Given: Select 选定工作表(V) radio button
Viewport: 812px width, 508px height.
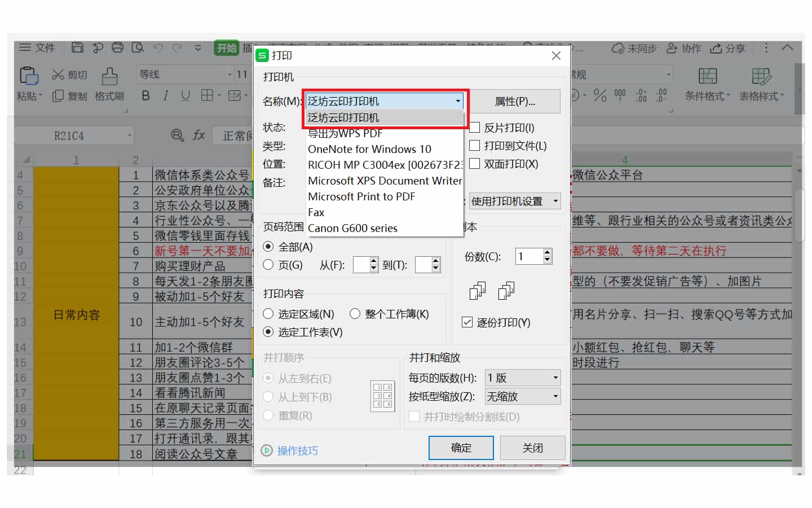Looking at the screenshot, I should pyautogui.click(x=268, y=332).
